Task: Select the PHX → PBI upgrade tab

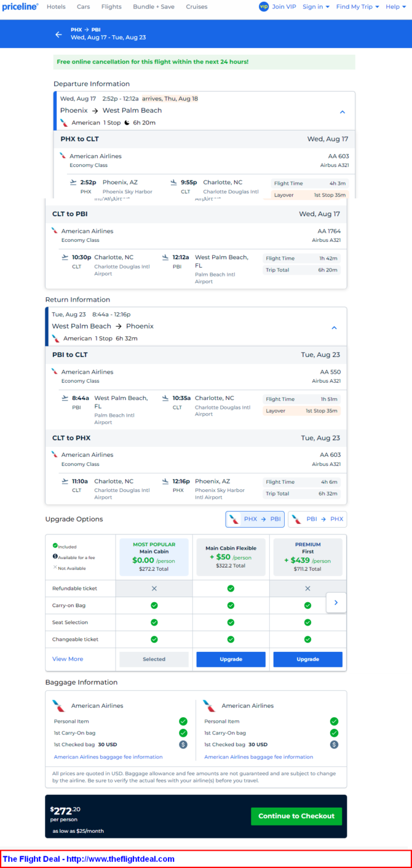Action: [255, 519]
